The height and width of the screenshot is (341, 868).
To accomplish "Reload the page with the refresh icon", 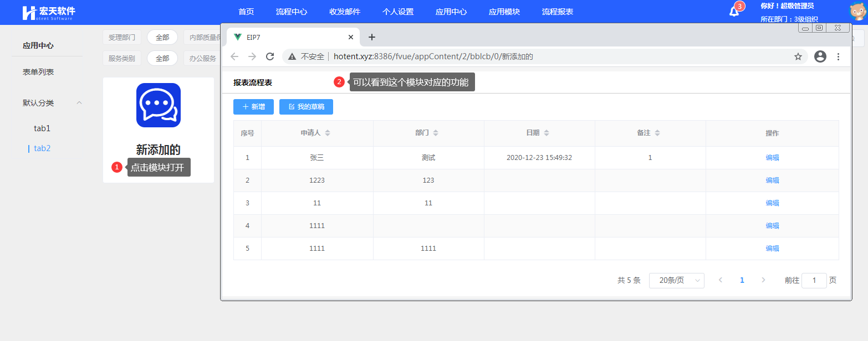I will click(270, 56).
